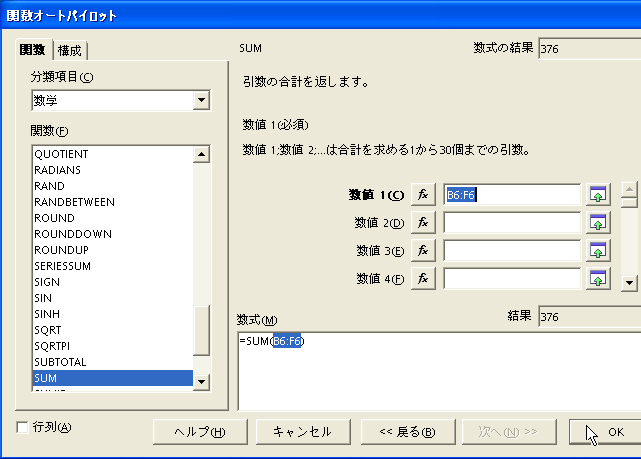Click the fx button for 数値 4

click(x=423, y=278)
